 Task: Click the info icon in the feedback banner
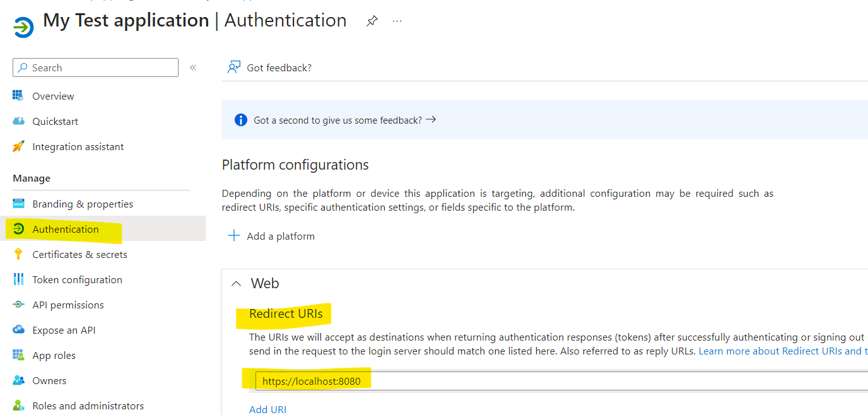coord(240,119)
